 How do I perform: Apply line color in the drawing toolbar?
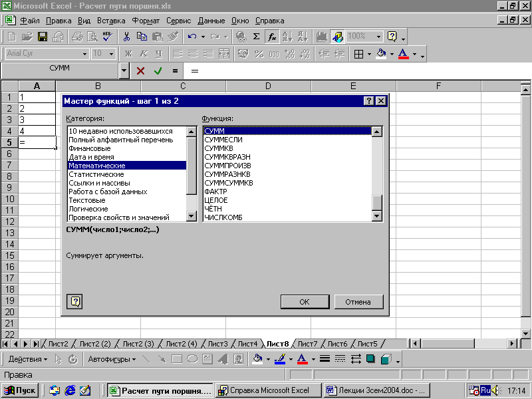280,359
